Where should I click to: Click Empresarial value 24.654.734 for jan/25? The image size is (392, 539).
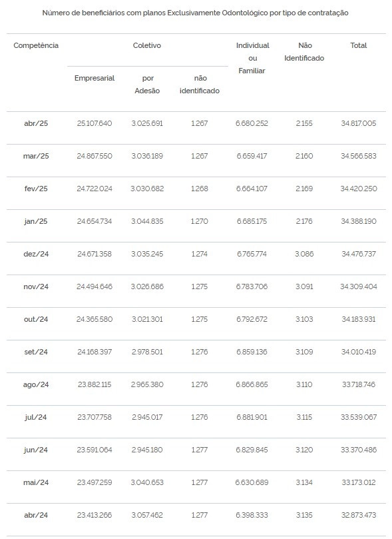pyautogui.click(x=95, y=221)
